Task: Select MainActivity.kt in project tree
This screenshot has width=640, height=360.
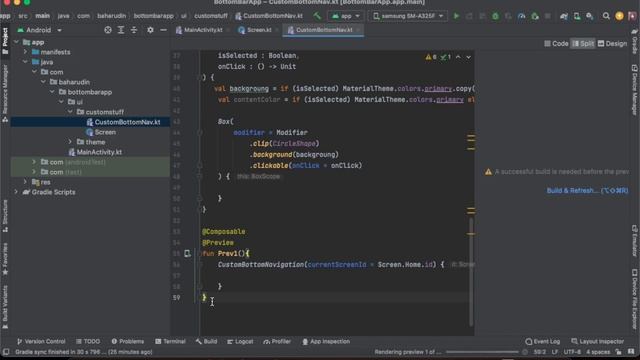Action: click(99, 152)
